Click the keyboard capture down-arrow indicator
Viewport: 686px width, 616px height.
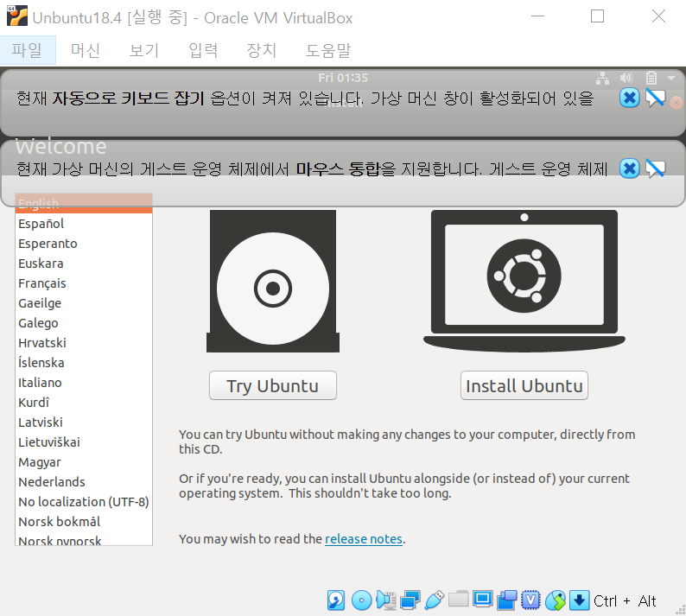(x=579, y=600)
